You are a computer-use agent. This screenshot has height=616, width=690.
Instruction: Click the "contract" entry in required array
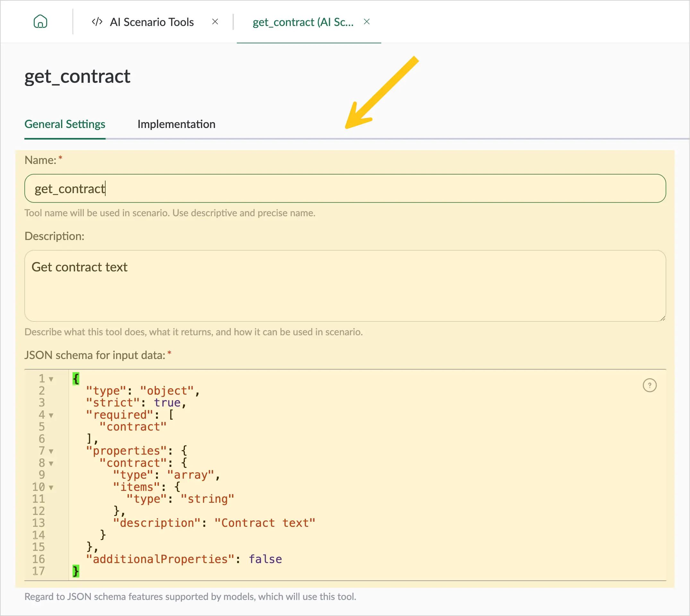133,427
